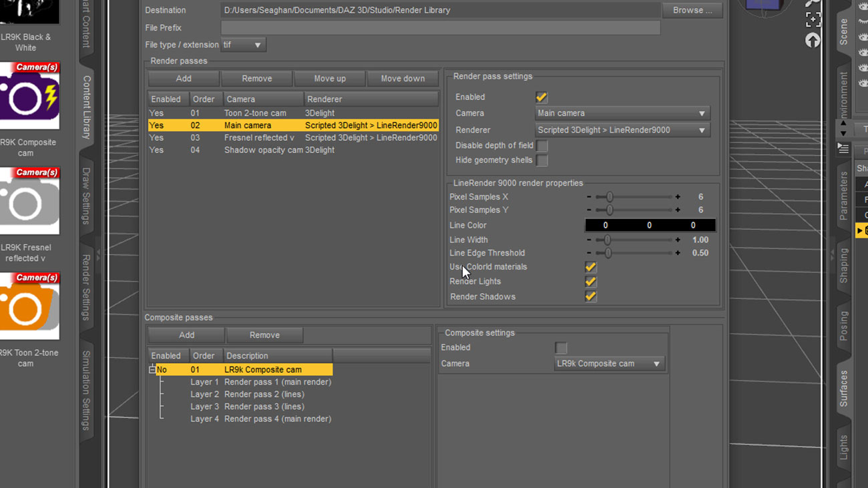Select Layer 1 Render pass 1 (main render)
This screenshot has width=868, height=488.
click(x=260, y=383)
